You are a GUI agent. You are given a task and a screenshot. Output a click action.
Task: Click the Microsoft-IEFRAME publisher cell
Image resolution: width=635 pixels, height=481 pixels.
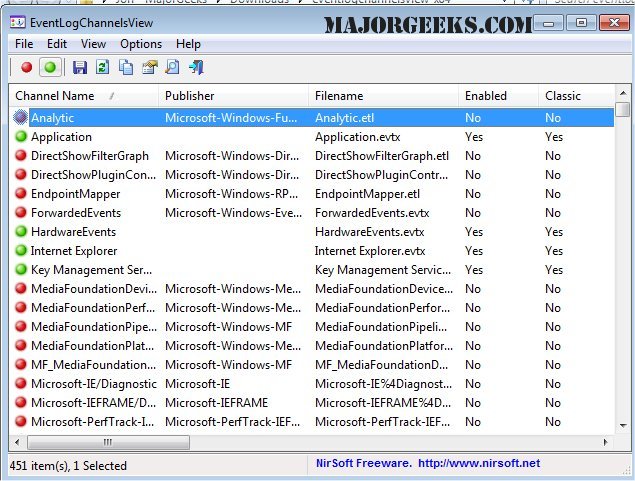(x=216, y=402)
